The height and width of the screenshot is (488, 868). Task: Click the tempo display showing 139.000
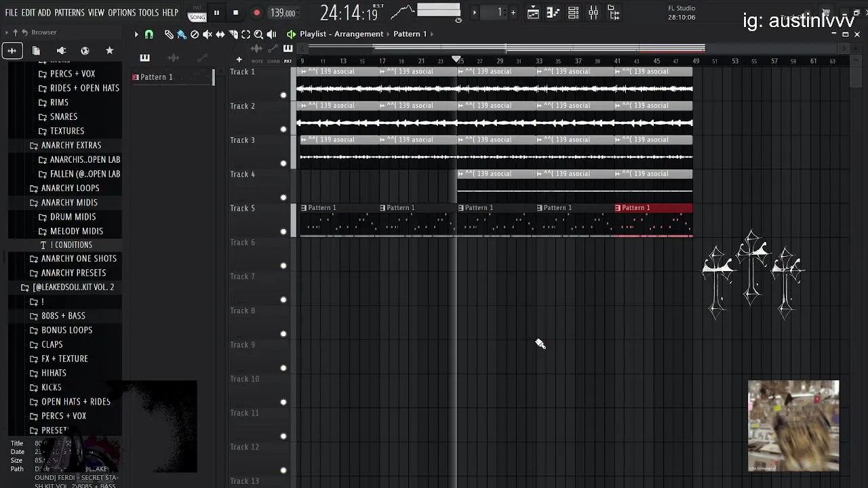[x=283, y=13]
